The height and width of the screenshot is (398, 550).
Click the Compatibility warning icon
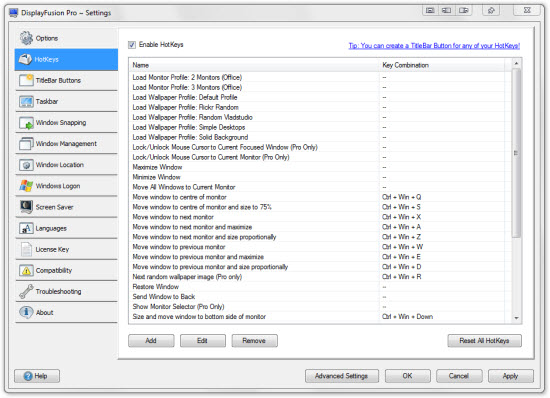pos(26,270)
